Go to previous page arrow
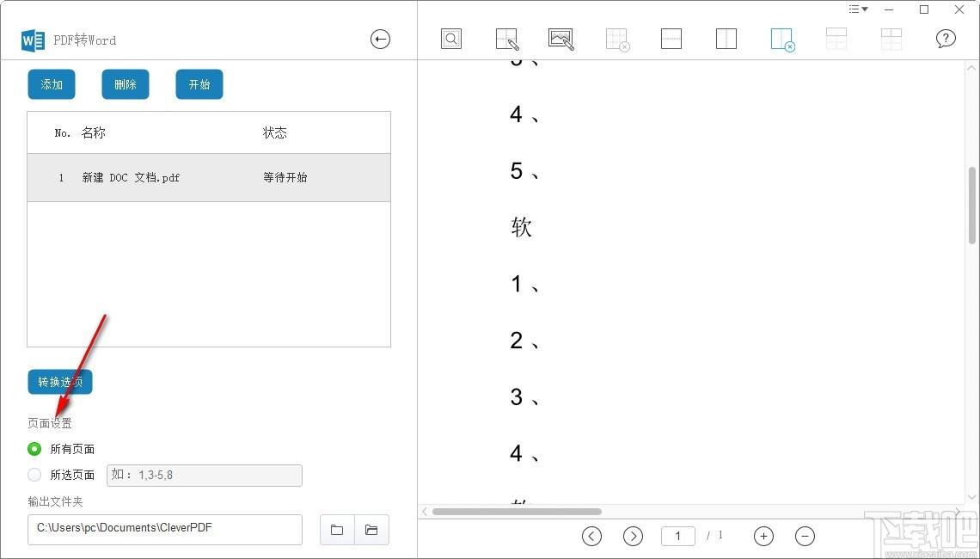980x559 pixels. (x=592, y=536)
